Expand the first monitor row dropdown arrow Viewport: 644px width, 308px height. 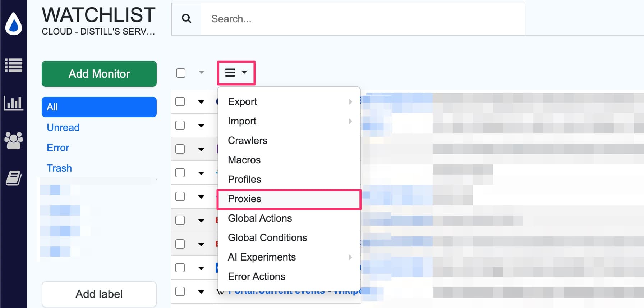201,102
